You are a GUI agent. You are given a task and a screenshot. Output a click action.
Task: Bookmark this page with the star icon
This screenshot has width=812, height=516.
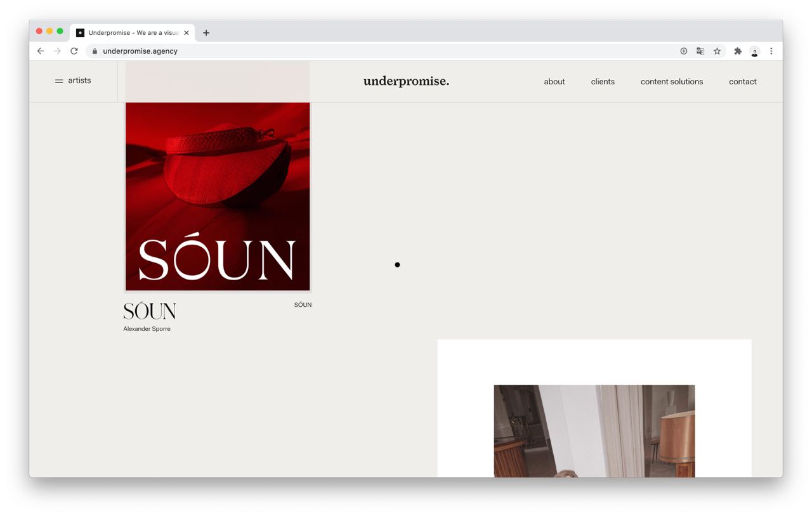point(717,51)
